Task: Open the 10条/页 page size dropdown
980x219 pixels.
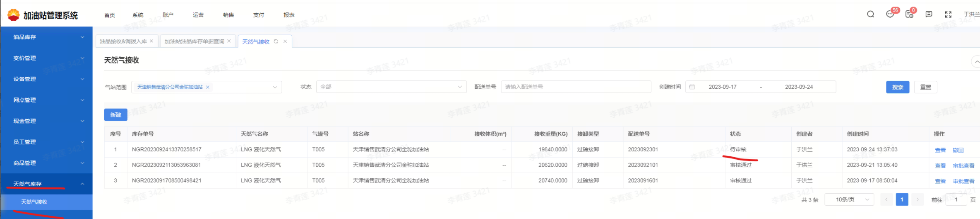Action: click(x=849, y=200)
